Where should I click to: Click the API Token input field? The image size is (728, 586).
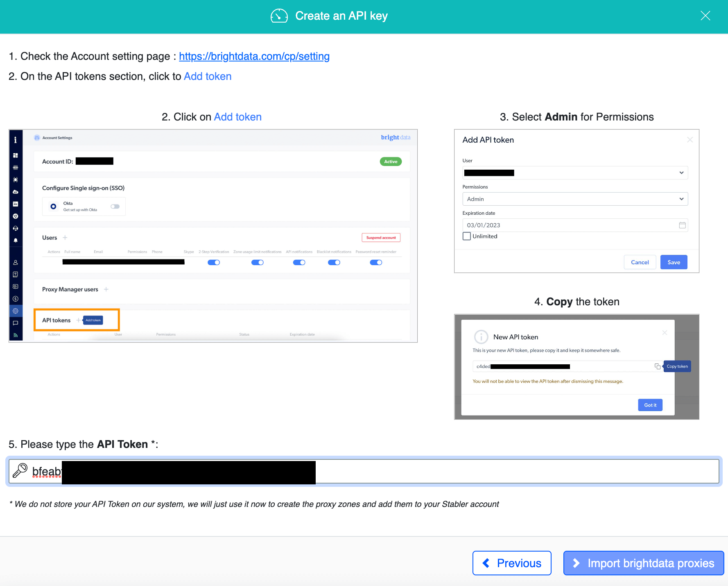point(369,471)
